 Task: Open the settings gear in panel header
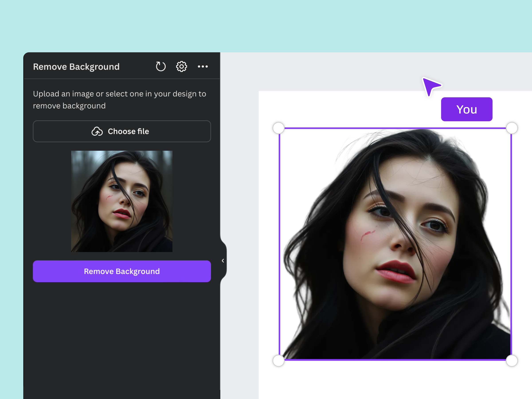(x=181, y=67)
